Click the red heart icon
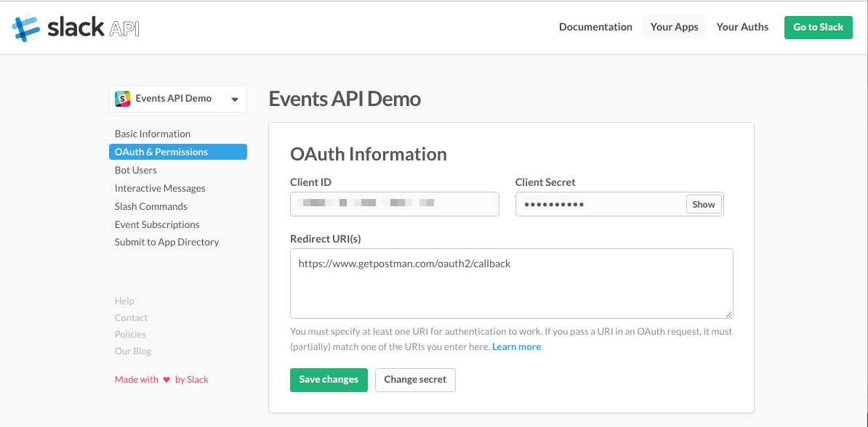Screen dimensions: 868x427 click(x=166, y=380)
